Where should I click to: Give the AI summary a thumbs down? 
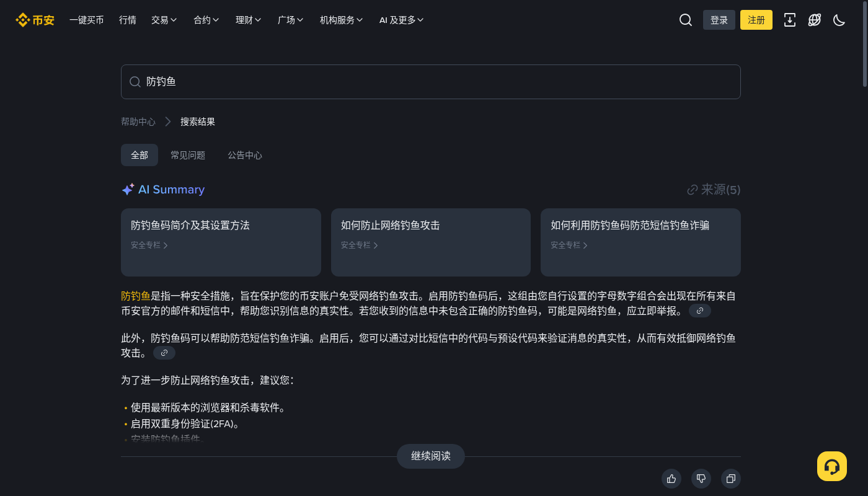pos(701,479)
